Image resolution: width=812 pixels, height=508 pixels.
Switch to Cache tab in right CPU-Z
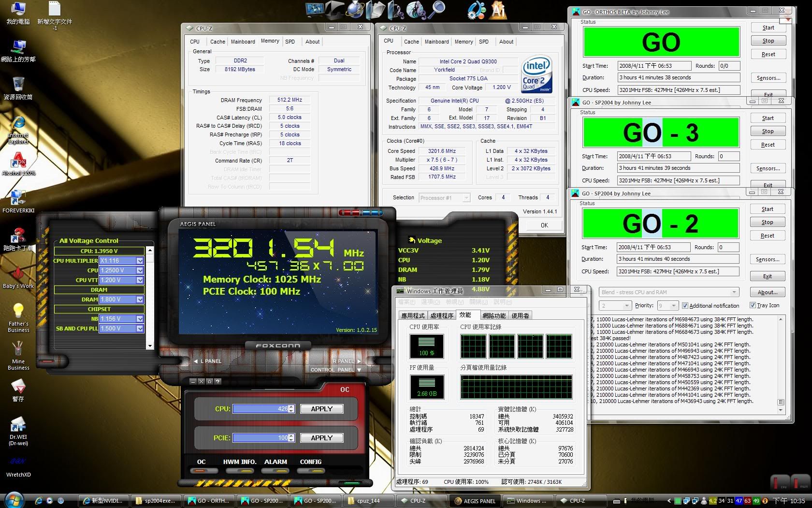click(x=411, y=42)
